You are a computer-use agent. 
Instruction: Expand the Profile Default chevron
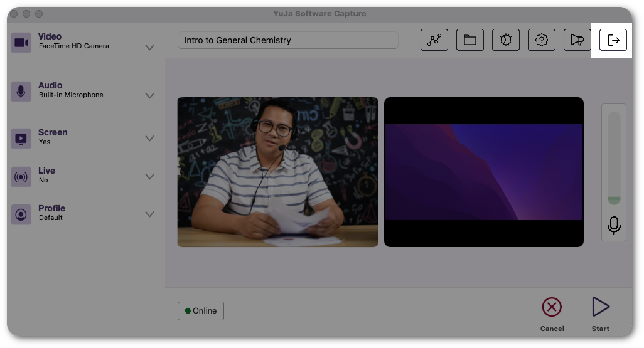[149, 214]
